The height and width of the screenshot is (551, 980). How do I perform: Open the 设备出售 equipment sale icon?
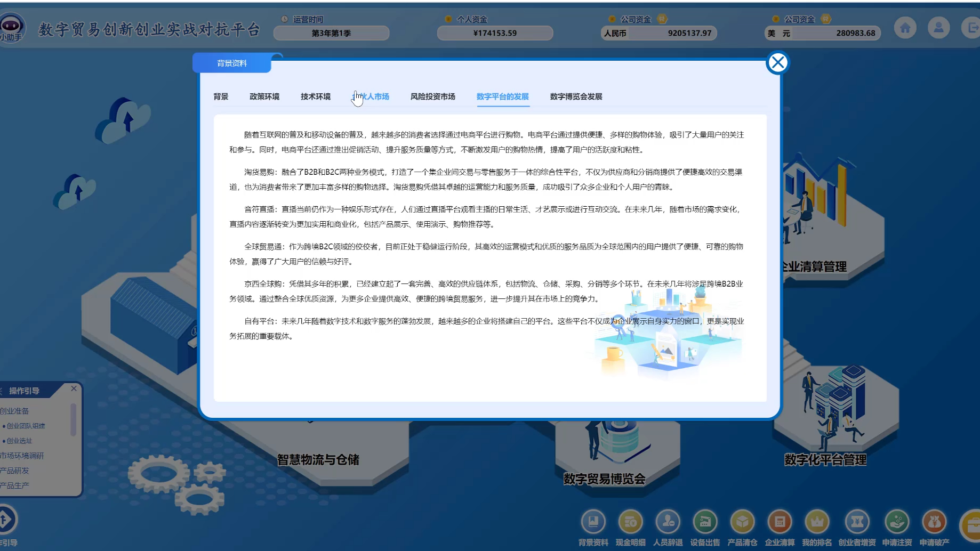[x=705, y=522]
